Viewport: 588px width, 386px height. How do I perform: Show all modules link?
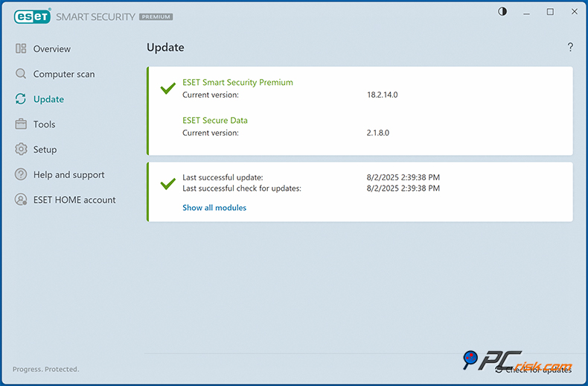pyautogui.click(x=214, y=208)
